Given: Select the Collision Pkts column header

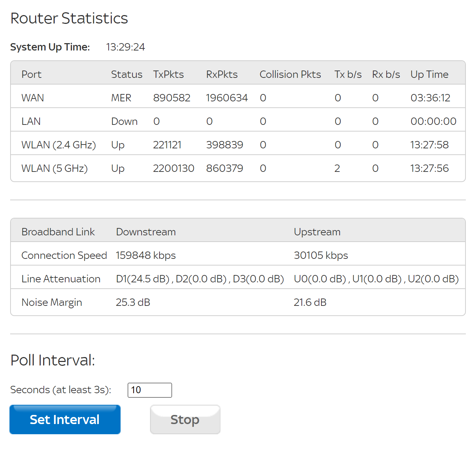Looking at the screenshot, I should click(290, 74).
